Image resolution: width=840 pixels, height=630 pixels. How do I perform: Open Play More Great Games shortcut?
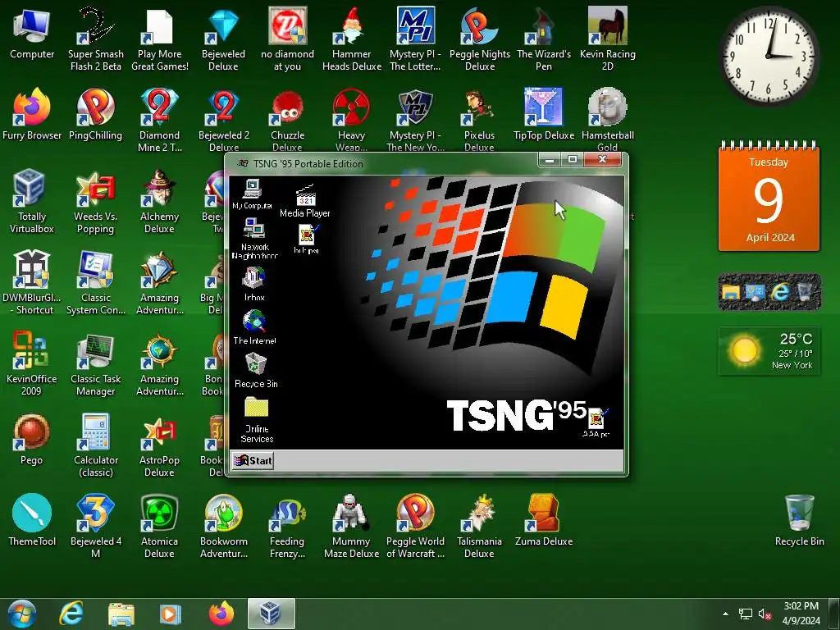[x=160, y=39]
